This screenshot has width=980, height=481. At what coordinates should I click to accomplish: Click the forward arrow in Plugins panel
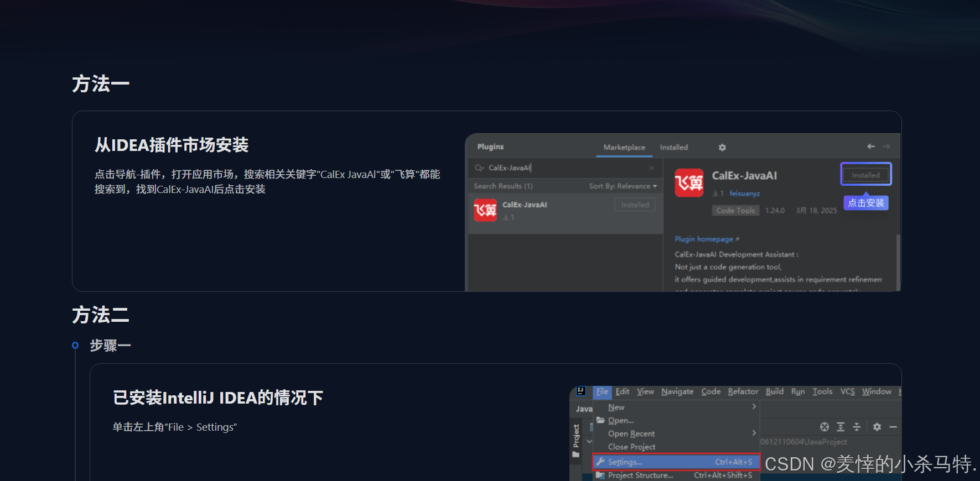(x=886, y=147)
